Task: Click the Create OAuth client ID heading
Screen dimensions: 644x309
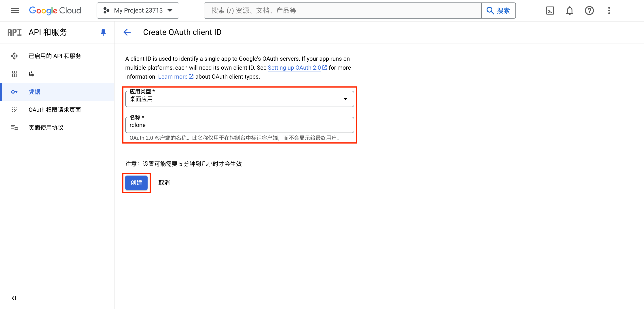Action: [x=182, y=32]
